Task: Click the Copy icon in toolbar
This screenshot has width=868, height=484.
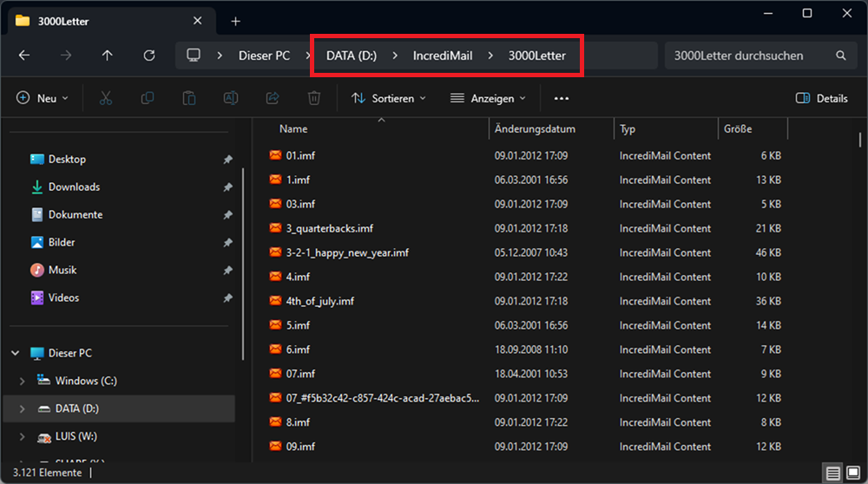Action: [x=148, y=99]
